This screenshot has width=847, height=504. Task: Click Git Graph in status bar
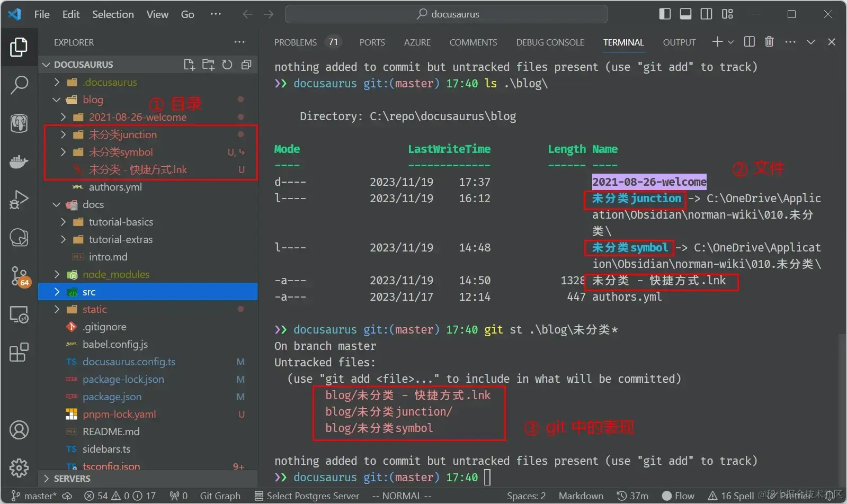click(x=220, y=496)
